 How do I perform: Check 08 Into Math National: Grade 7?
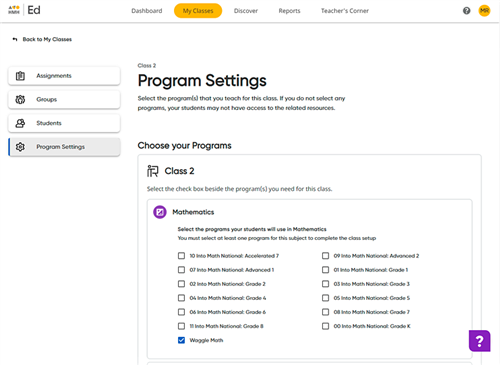[325, 312]
